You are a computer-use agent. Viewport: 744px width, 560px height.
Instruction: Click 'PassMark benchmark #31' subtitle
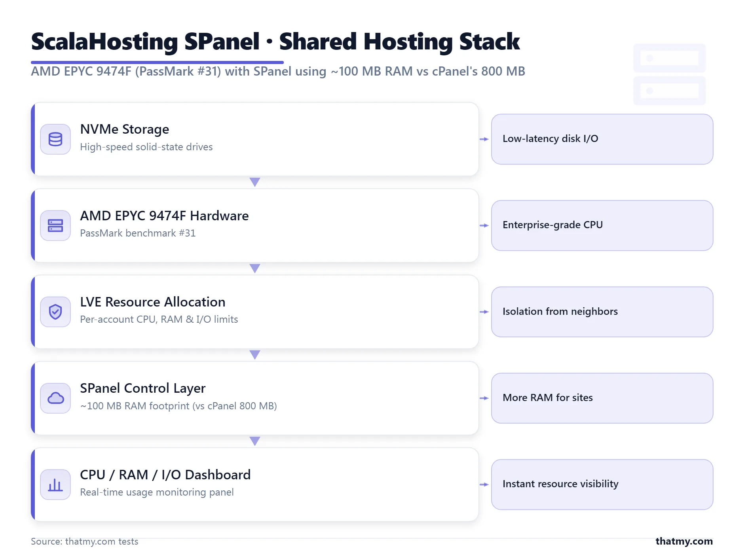click(138, 233)
